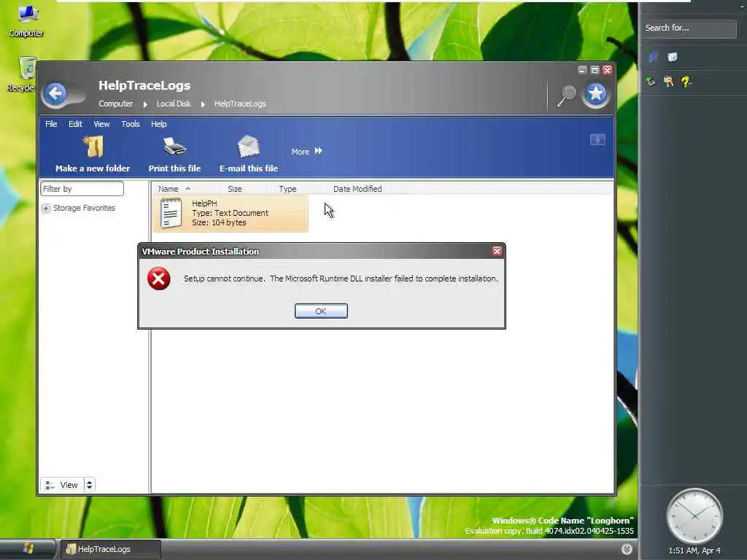
Task: Click Computer in the breadcrumb path
Action: [116, 104]
